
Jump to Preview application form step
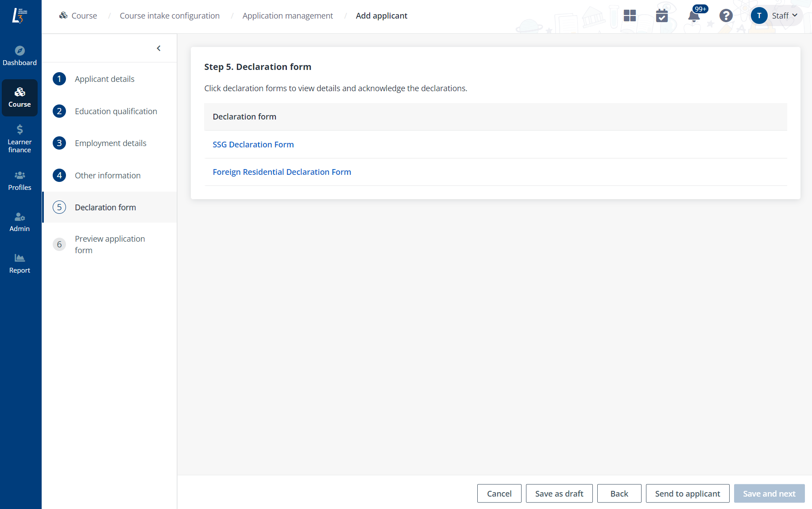(109, 244)
